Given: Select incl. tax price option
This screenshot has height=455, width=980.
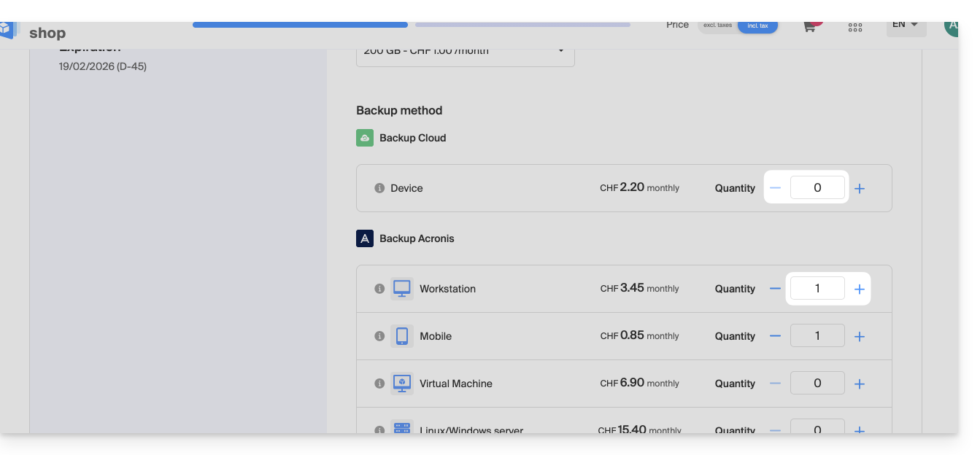Looking at the screenshot, I should (757, 26).
